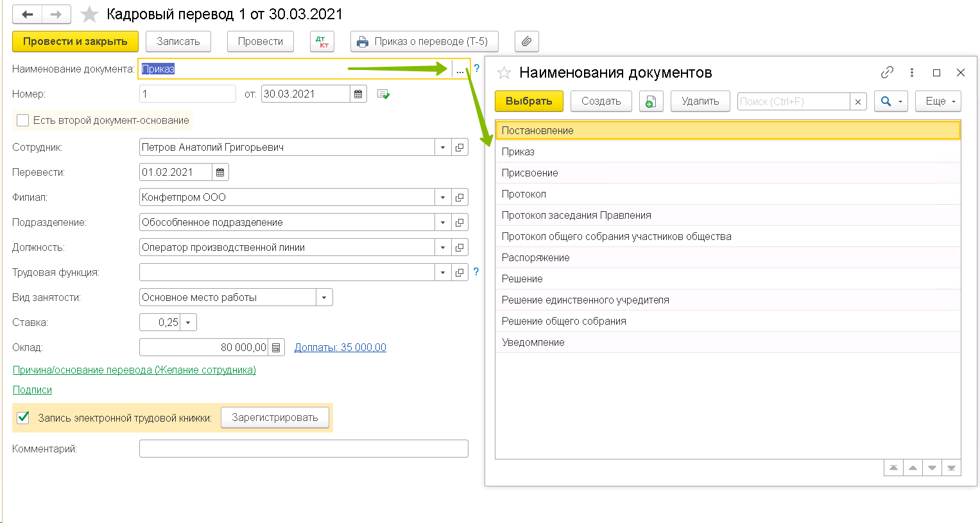Open the Еще menu in dialog
This screenshot has height=523, width=980.
[940, 101]
